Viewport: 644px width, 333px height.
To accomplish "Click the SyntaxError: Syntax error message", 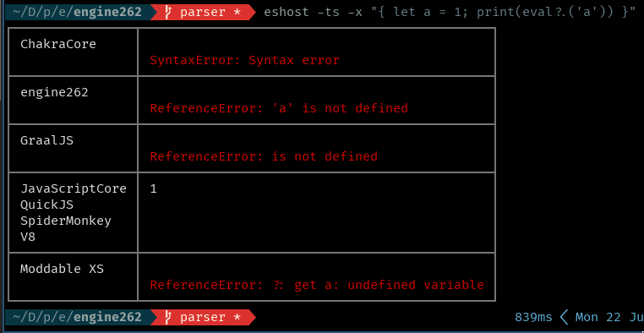I will click(x=245, y=60).
